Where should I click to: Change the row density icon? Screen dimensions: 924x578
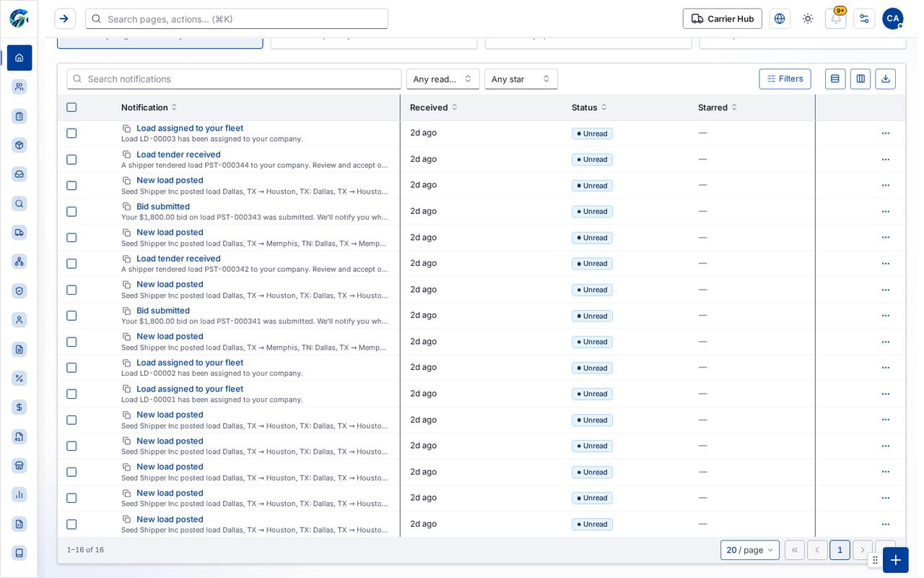[835, 79]
